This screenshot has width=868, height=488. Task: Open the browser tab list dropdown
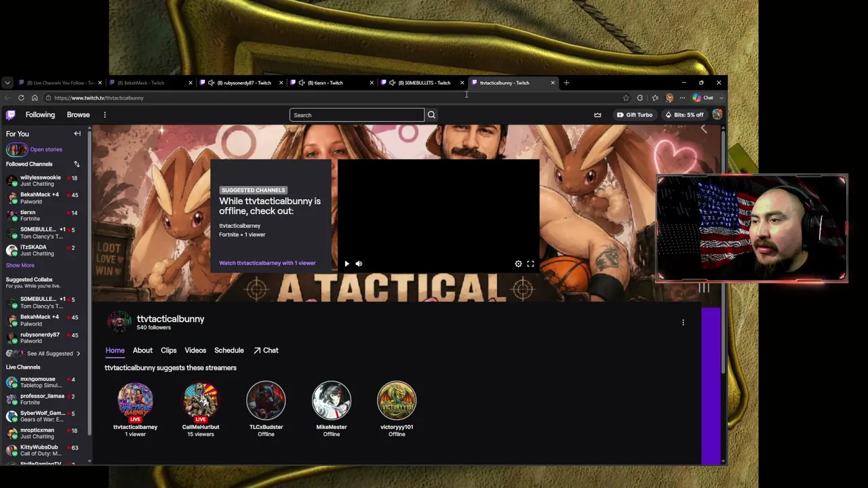pyautogui.click(x=7, y=83)
